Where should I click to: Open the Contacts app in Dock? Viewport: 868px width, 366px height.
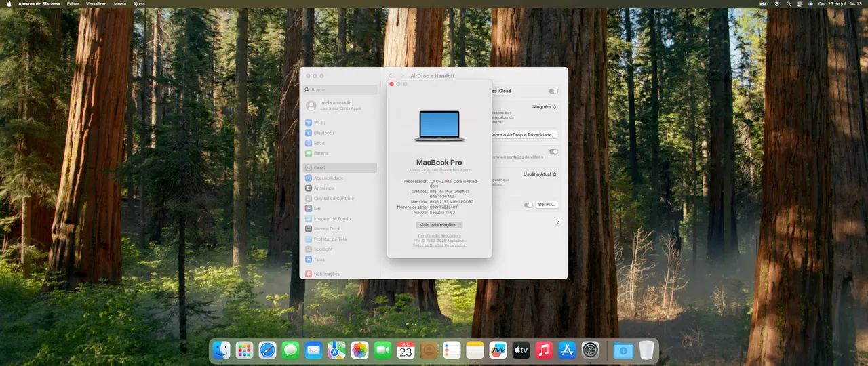(x=429, y=350)
